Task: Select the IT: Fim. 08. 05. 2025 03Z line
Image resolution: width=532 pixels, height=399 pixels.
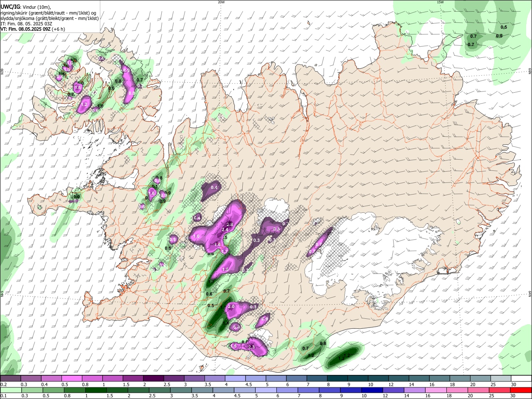Action: tap(27, 24)
